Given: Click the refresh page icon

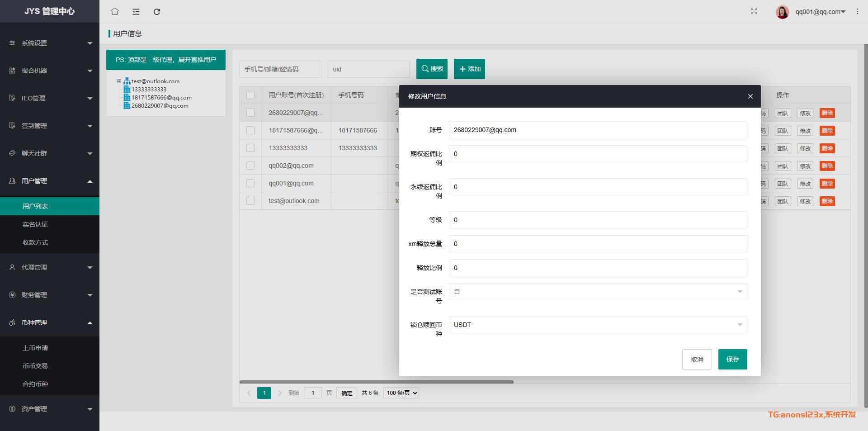Looking at the screenshot, I should (x=157, y=12).
